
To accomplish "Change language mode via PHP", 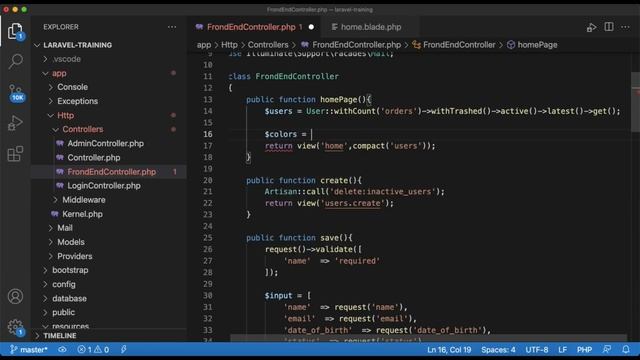I will 584,350.
